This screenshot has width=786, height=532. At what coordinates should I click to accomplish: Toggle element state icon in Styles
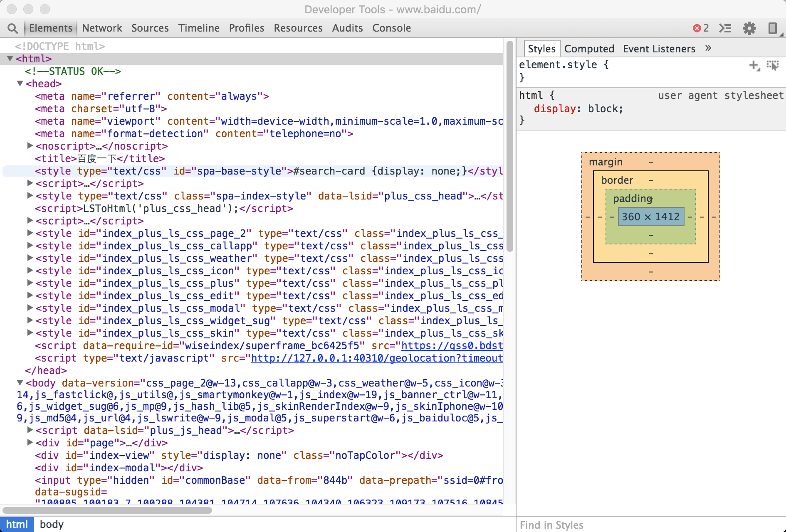click(773, 65)
